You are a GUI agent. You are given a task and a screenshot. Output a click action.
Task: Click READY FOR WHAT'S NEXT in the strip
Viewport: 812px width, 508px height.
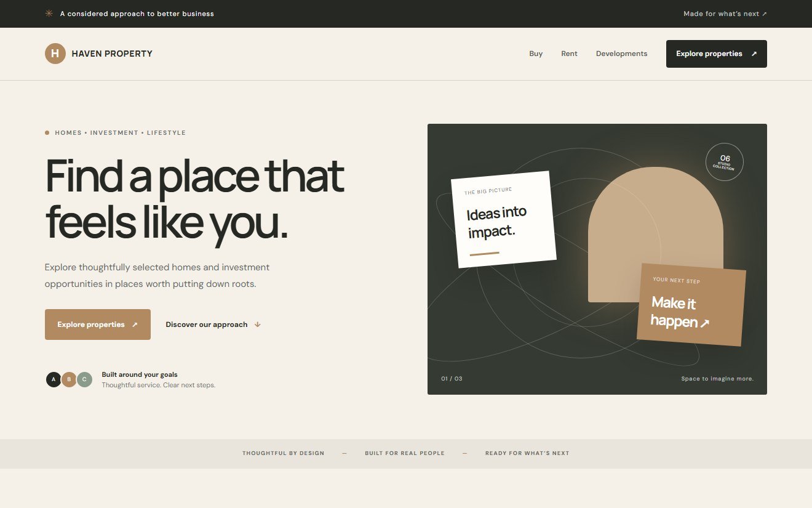coord(527,453)
